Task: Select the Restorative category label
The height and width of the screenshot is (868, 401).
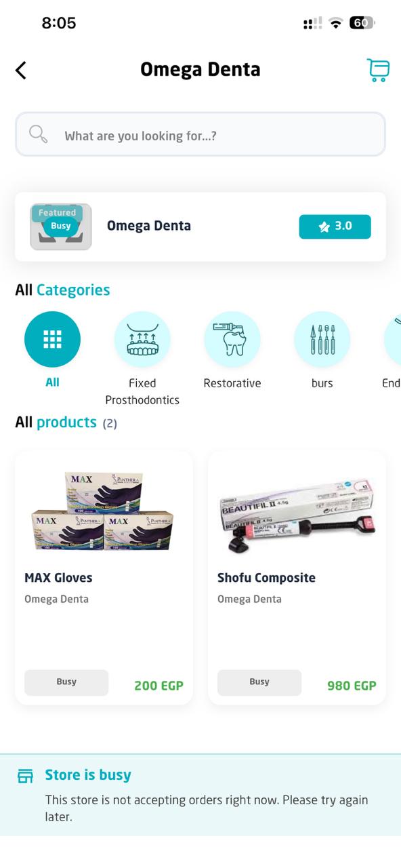Action: [232, 383]
